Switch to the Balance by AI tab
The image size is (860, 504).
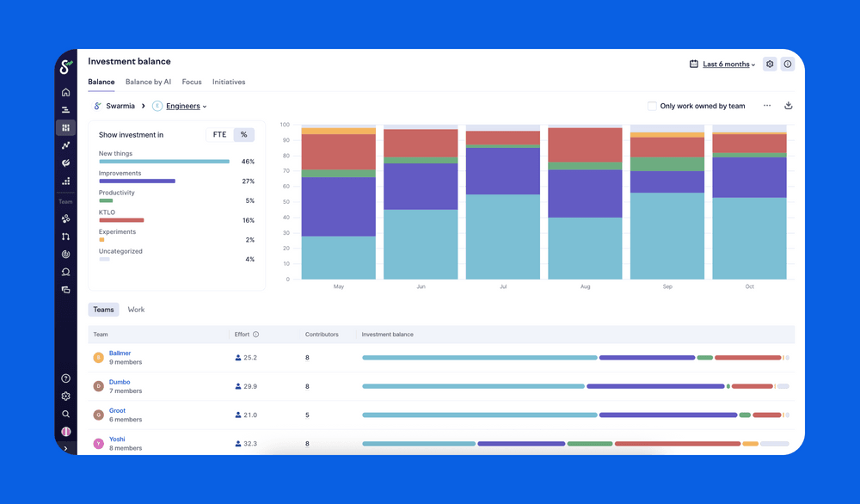click(148, 83)
